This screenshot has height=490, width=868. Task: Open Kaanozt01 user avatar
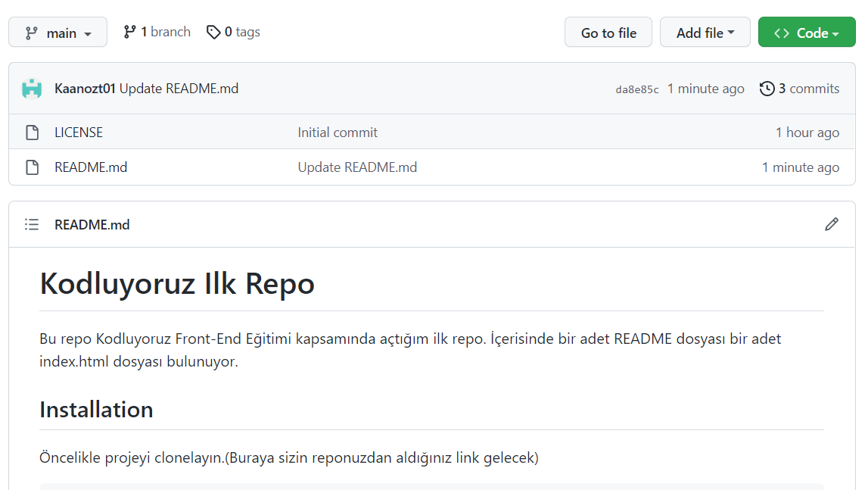32,89
